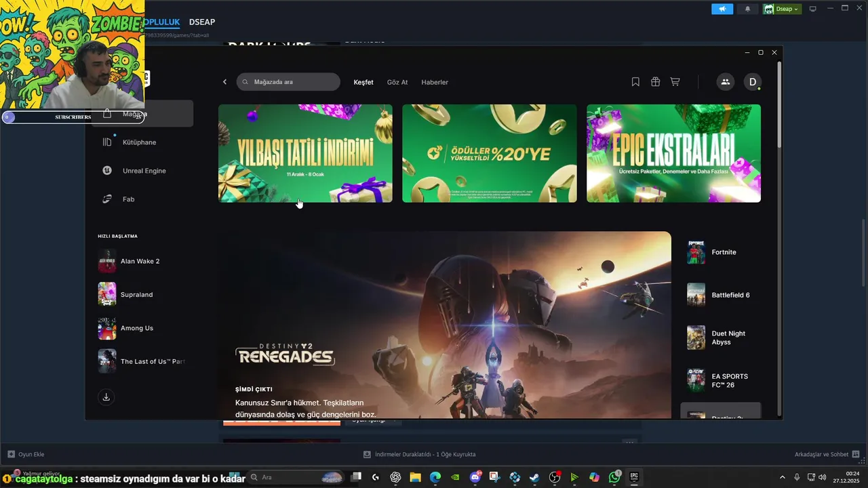
Task: Click the Mağazada ara search field
Action: pyautogui.click(x=288, y=82)
